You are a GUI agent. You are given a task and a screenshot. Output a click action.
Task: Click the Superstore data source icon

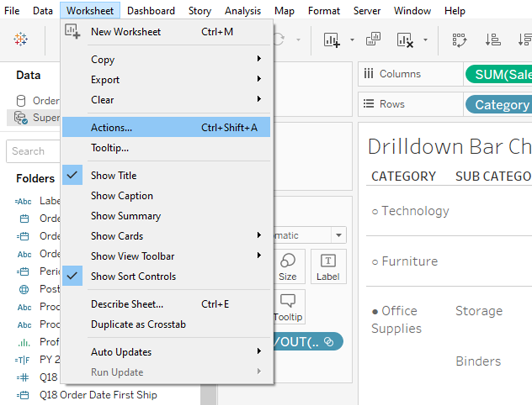click(x=21, y=118)
